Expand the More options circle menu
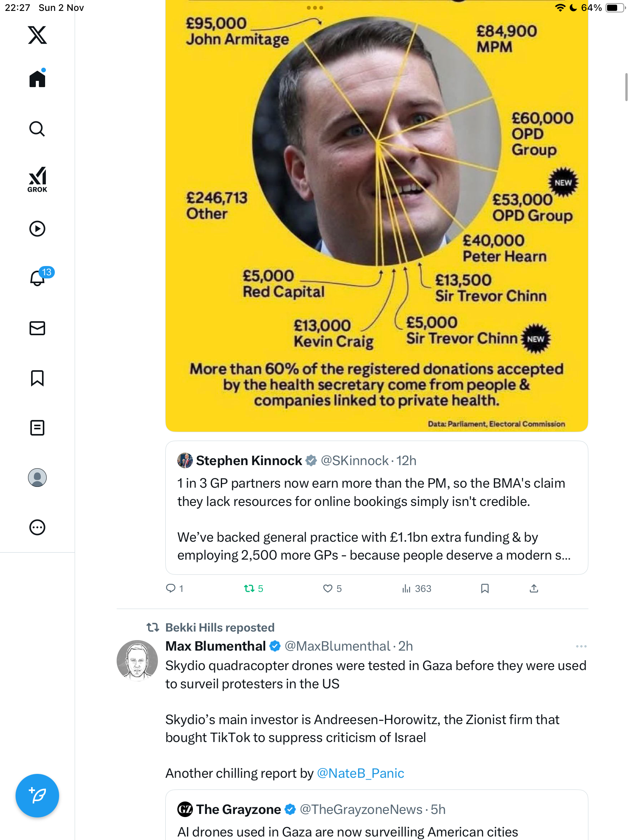Image resolution: width=630 pixels, height=840 pixels. tap(37, 527)
